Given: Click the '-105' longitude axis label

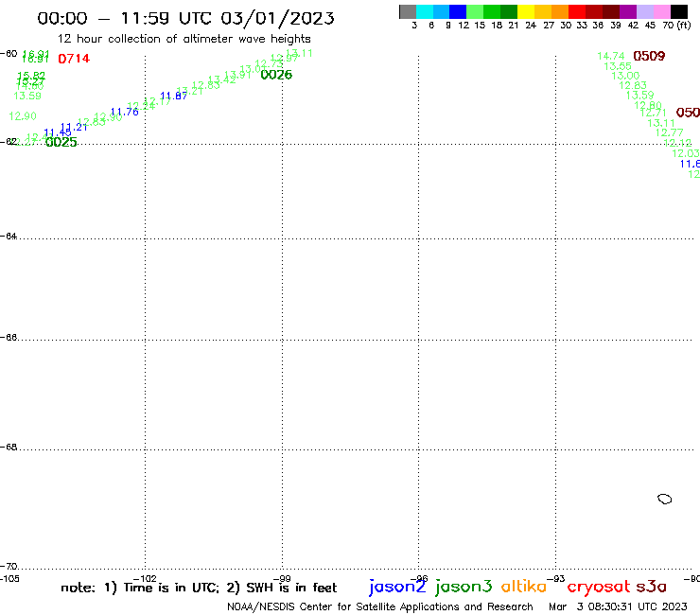Looking at the screenshot, I should pos(9,579).
